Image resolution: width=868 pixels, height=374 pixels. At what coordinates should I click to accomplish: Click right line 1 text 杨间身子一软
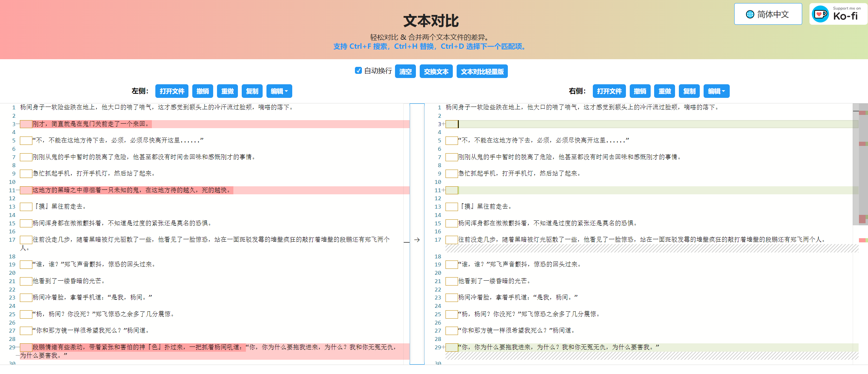tap(465, 107)
